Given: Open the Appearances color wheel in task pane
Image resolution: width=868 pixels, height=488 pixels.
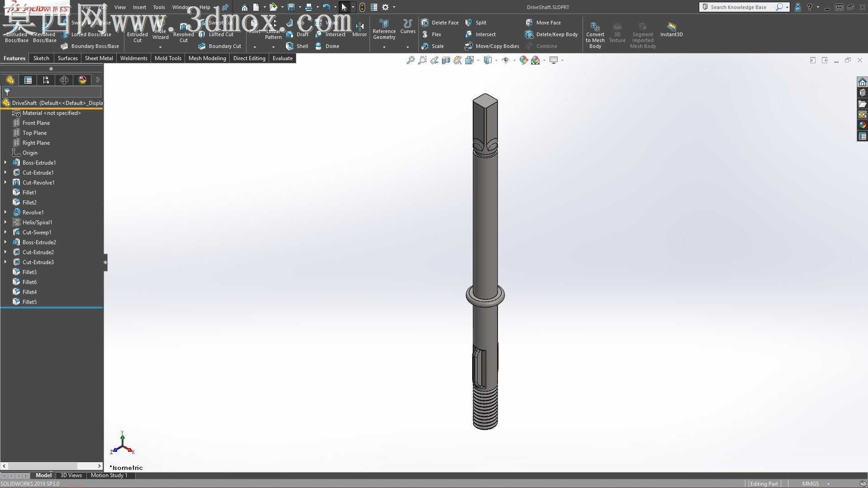Looking at the screenshot, I should [862, 125].
